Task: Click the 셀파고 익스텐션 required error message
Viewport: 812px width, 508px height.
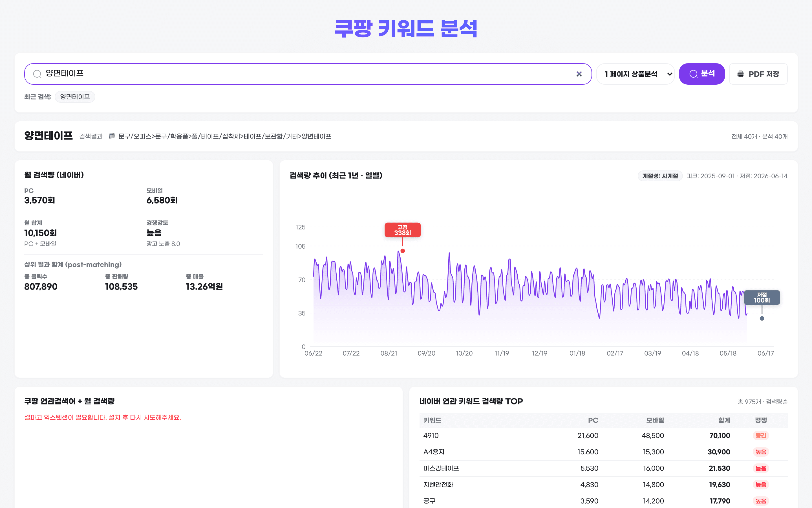Action: coord(103,418)
